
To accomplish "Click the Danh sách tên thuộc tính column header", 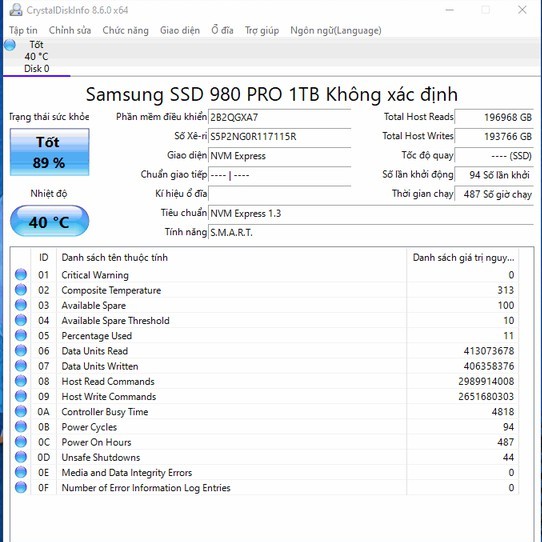I will [231, 258].
